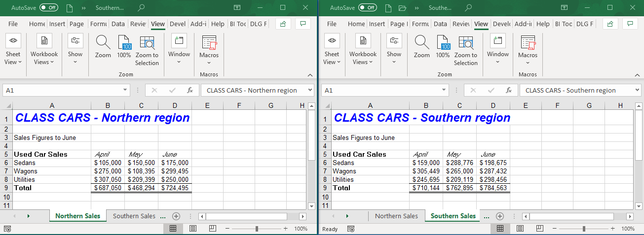
Task: Click the Zoom magnifier in right window ribbon
Action: click(x=421, y=47)
